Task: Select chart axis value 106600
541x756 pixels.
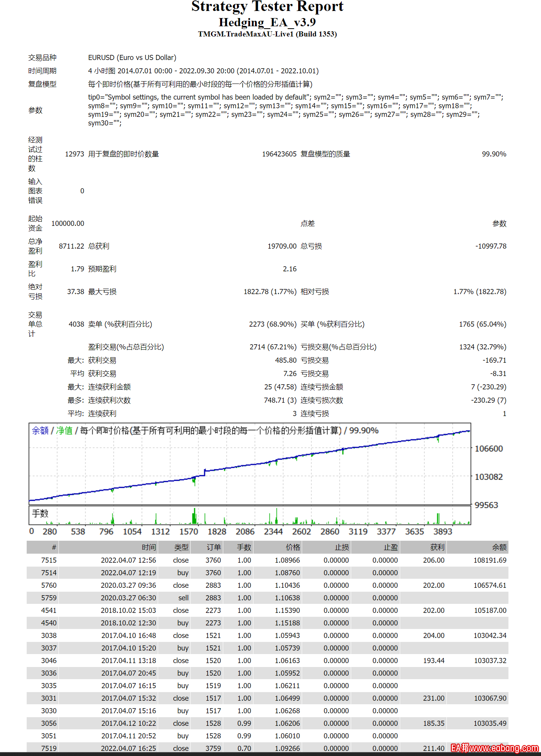Action: coord(488,449)
